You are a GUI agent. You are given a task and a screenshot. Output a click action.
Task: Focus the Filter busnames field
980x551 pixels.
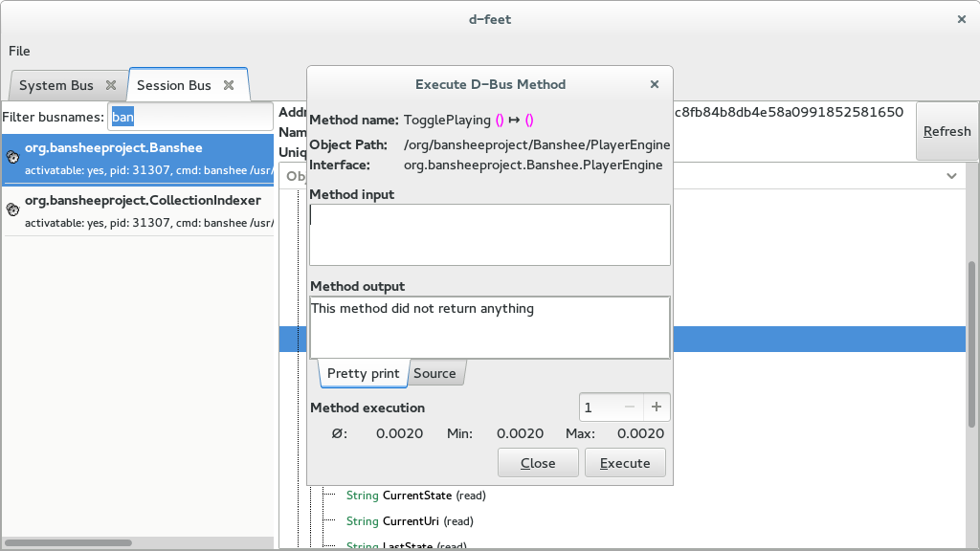(190, 117)
